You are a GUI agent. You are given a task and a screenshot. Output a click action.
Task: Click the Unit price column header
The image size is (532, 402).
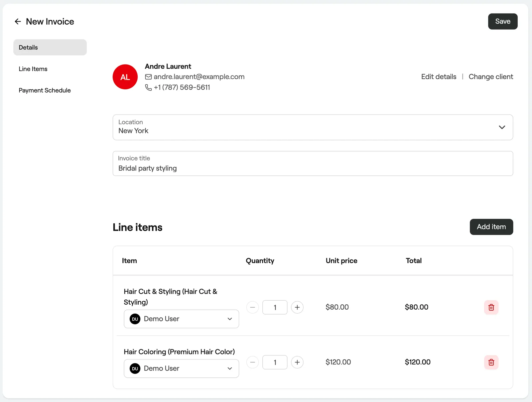point(341,261)
